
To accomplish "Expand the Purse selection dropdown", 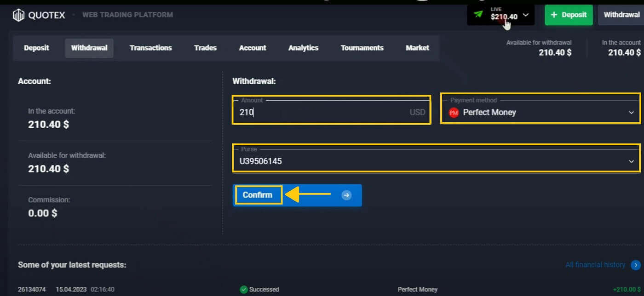I will pyautogui.click(x=631, y=161).
